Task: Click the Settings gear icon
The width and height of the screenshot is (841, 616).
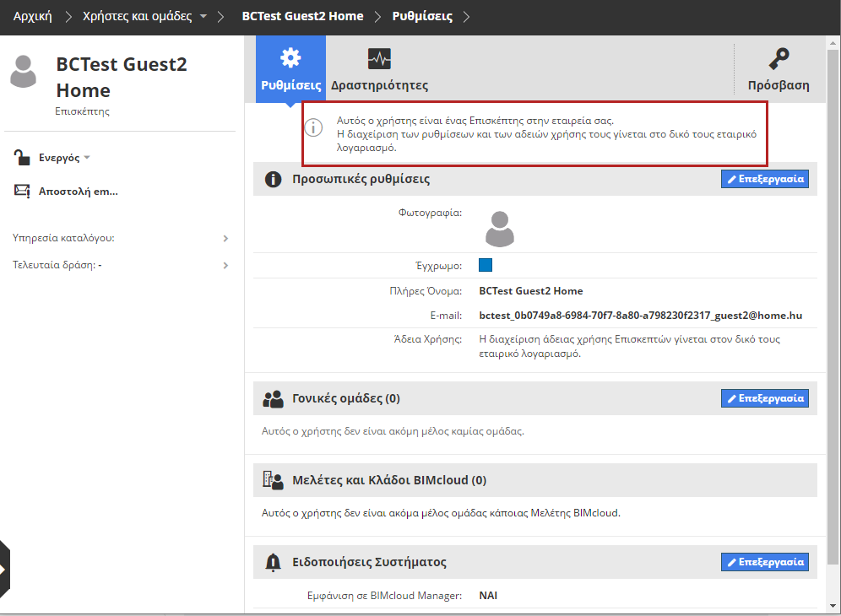Action: (290, 58)
